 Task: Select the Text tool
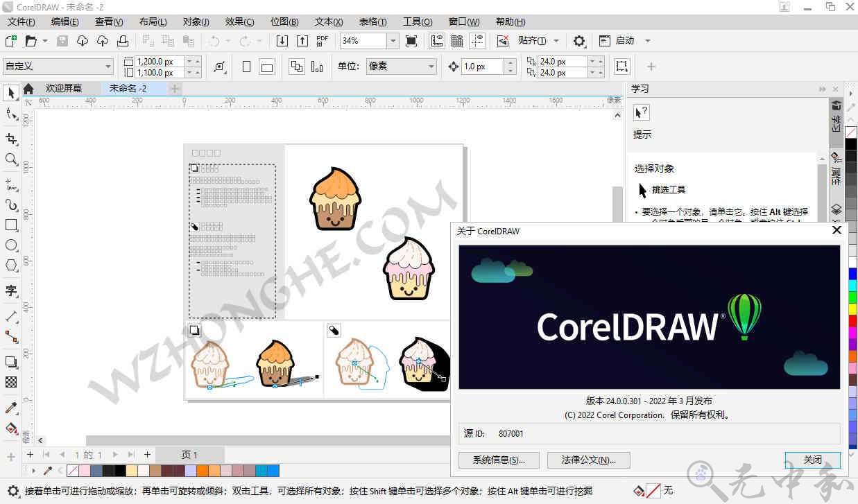(10, 291)
